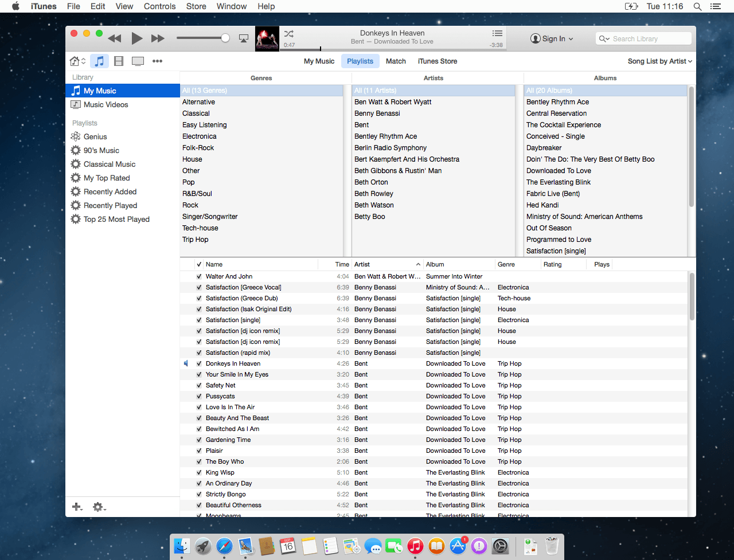Uncheck the Gardening Time song
This screenshot has height=560, width=734.
point(199,440)
